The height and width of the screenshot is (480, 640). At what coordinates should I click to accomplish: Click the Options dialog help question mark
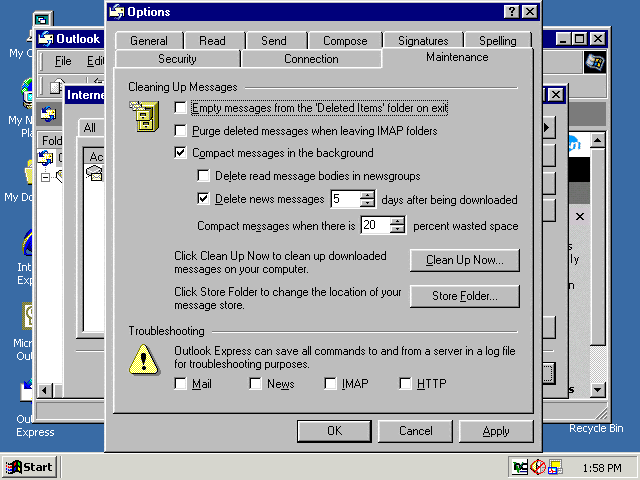511,12
